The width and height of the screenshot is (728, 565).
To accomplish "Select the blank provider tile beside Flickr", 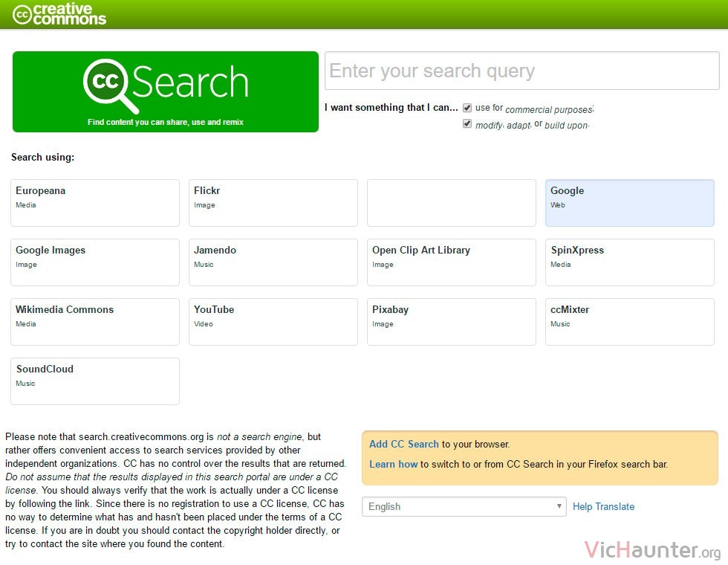I will tap(452, 203).
